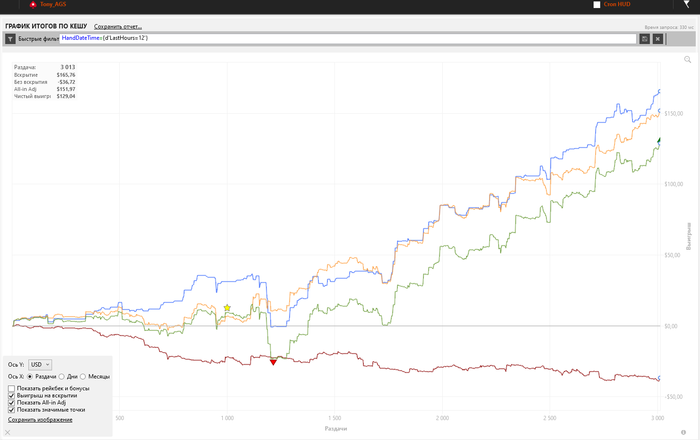700x440 pixels.
Task: Click the All-in Adj $151,97 stat row
Action: coord(45,89)
